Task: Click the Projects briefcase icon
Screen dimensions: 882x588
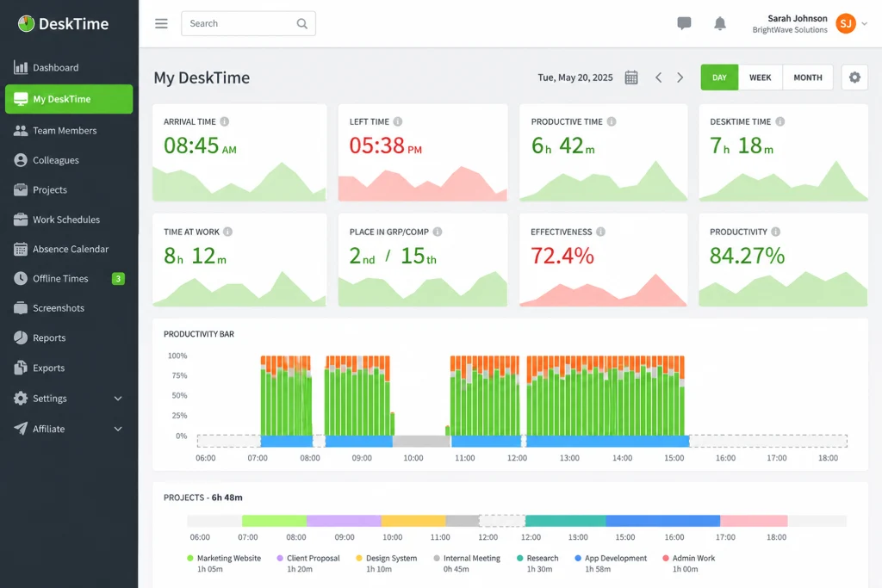Action: point(21,190)
